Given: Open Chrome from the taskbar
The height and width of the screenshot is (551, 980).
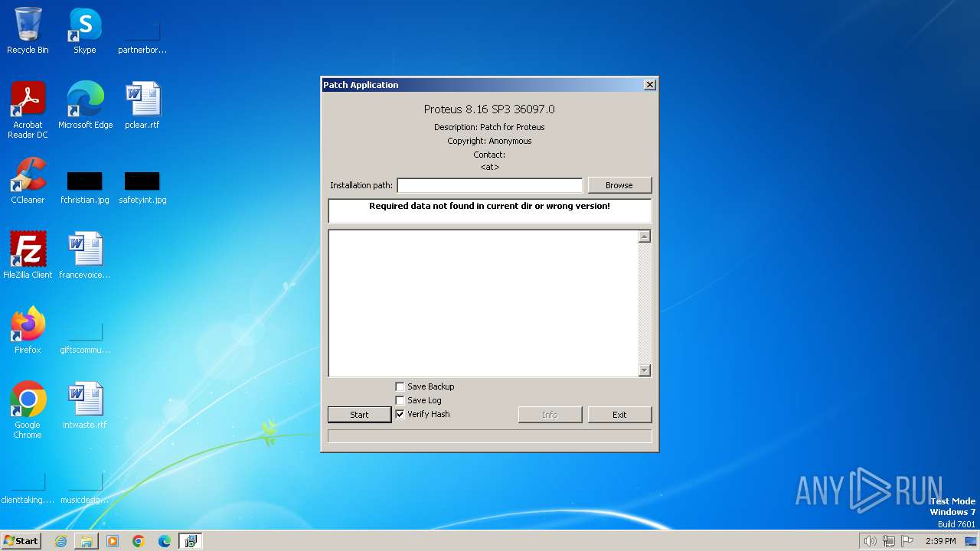Looking at the screenshot, I should coord(139,541).
